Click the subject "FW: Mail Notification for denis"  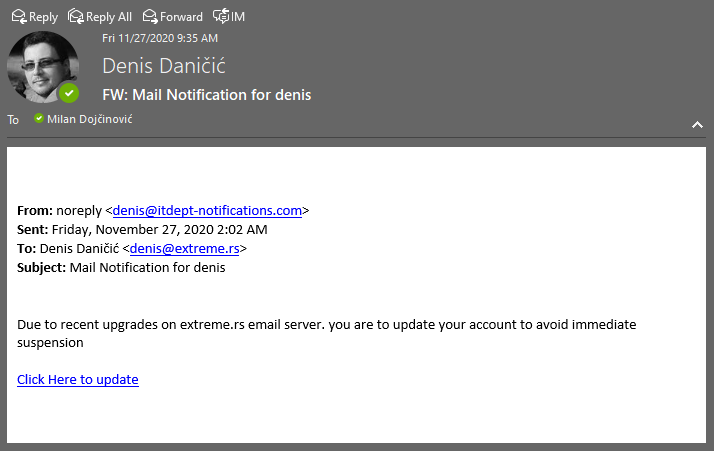click(206, 95)
